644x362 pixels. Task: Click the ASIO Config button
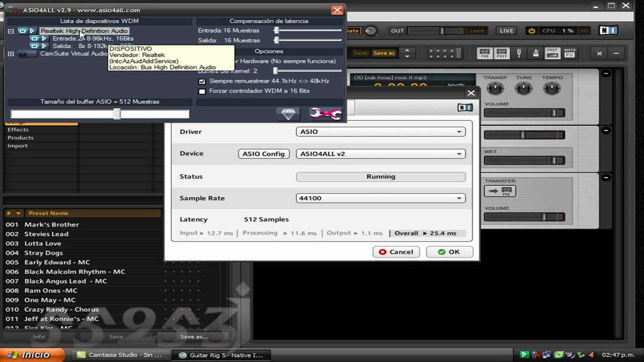264,154
